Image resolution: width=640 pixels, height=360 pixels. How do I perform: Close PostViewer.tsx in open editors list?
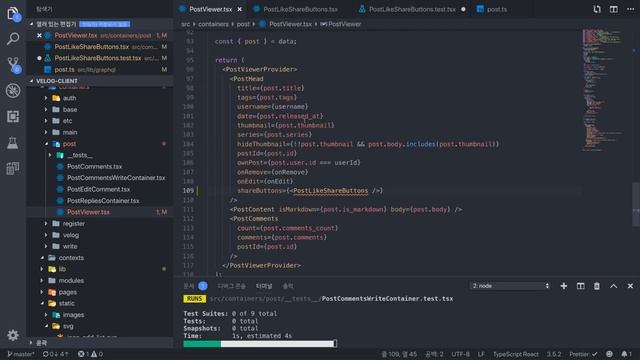coord(39,36)
